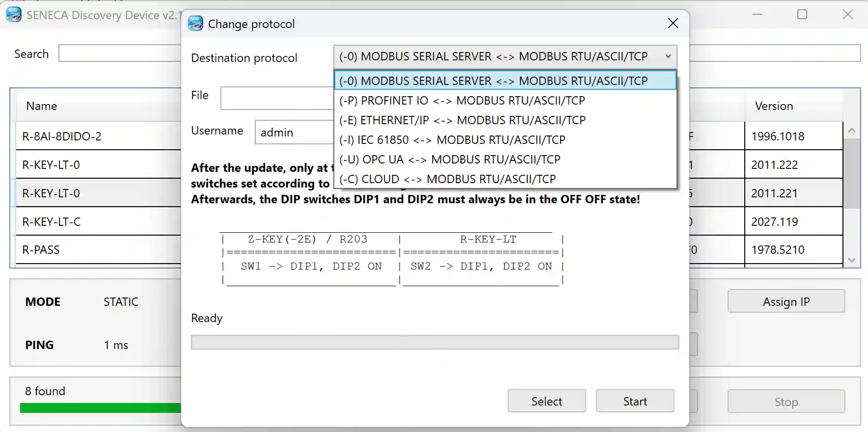Focus the Search text box
The height and width of the screenshot is (432, 868).
pos(119,53)
